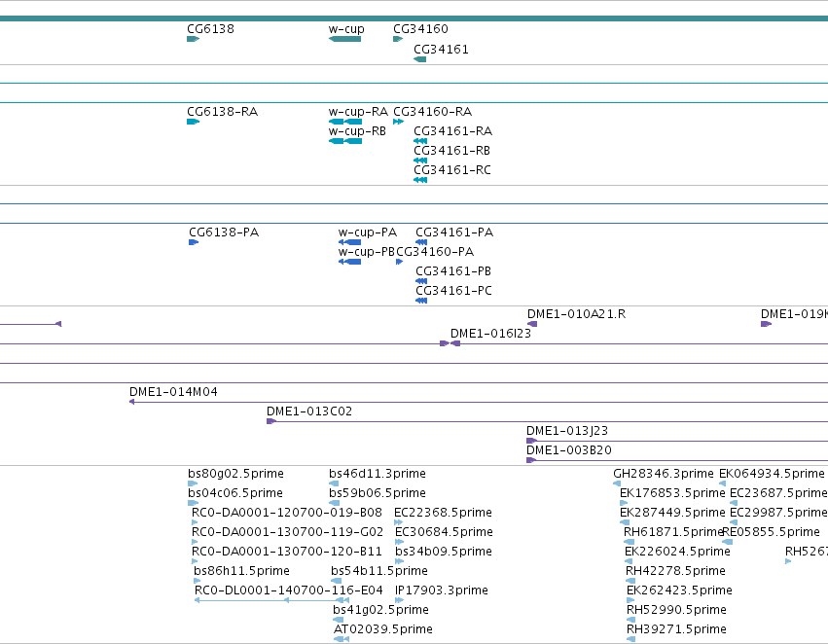This screenshot has width=828, height=644.
Task: Click the RC0-DL0001-140700-116-E04 spliced alignment line
Action: pos(272,600)
